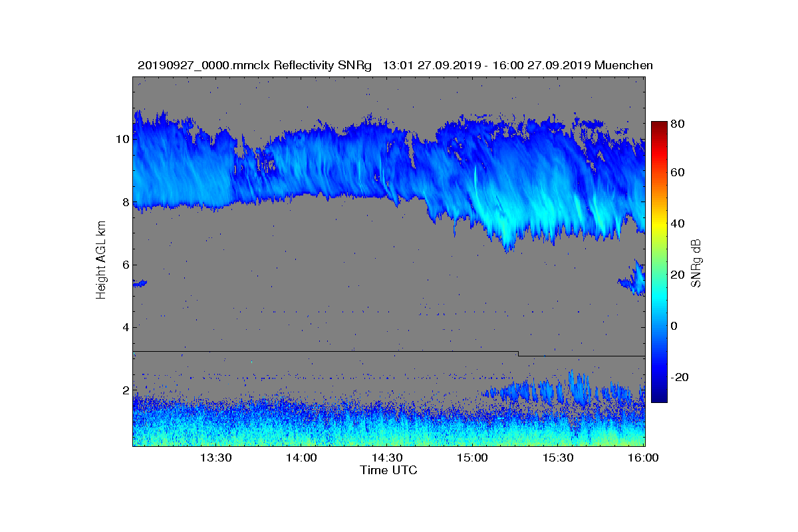The image size is (798, 532).
Task: Click the 6 km height tick label
Action: tap(125, 265)
